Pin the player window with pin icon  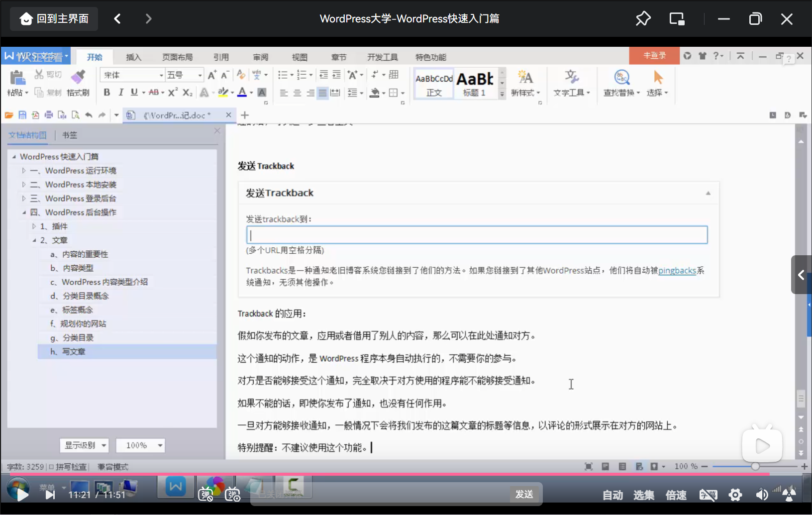pos(643,19)
